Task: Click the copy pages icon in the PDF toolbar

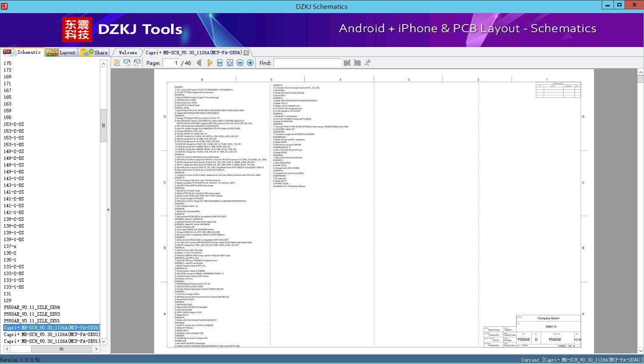Action: (117, 63)
